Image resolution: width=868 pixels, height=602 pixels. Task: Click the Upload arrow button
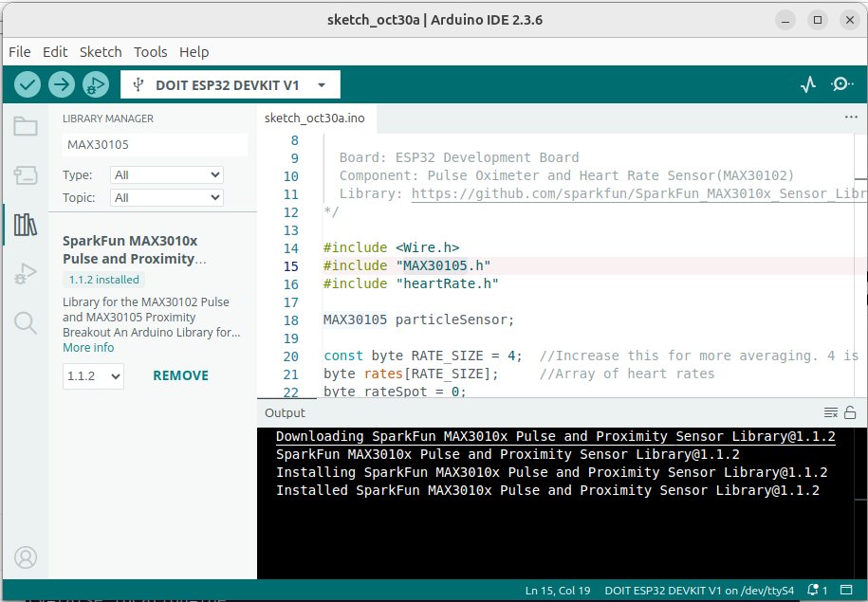[x=62, y=84]
